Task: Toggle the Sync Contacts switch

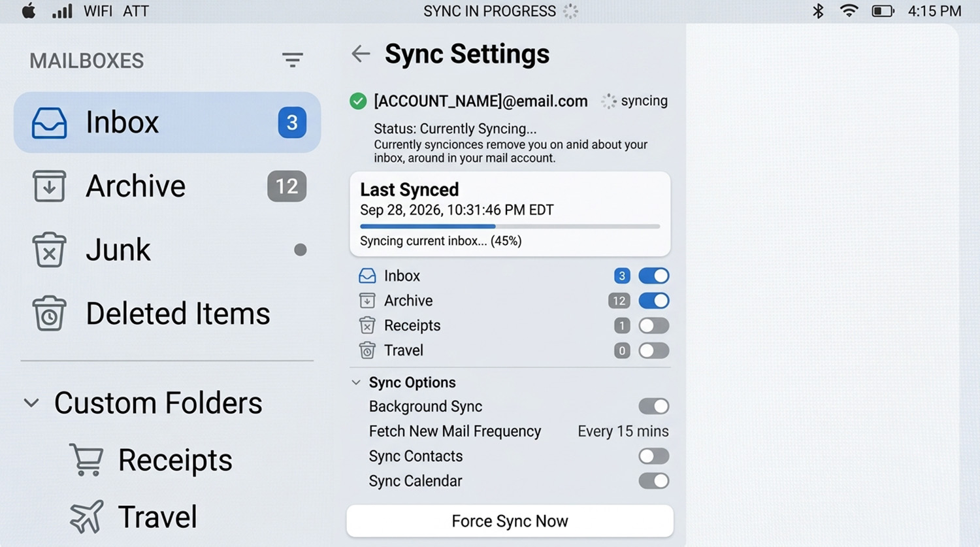Action: [x=654, y=456]
